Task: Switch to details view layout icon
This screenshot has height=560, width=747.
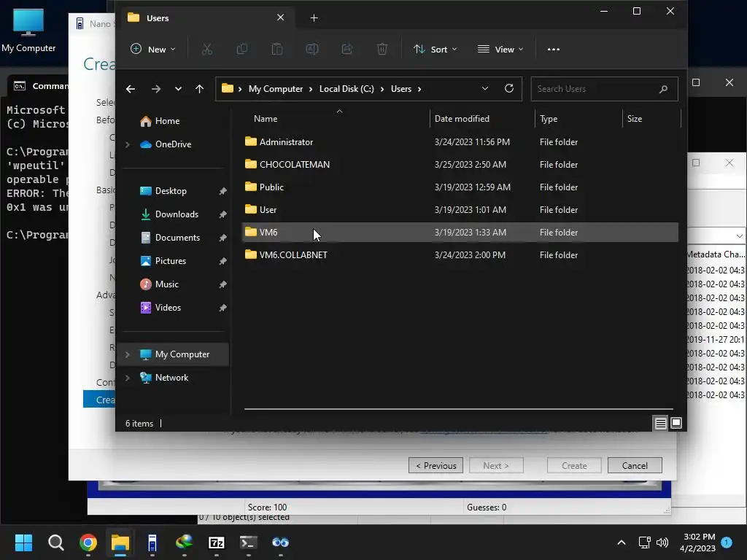Action: click(660, 423)
